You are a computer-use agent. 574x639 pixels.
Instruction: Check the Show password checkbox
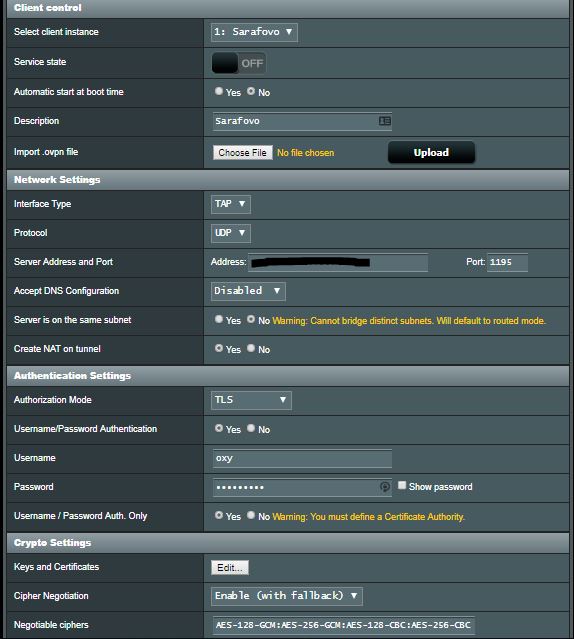(402, 485)
